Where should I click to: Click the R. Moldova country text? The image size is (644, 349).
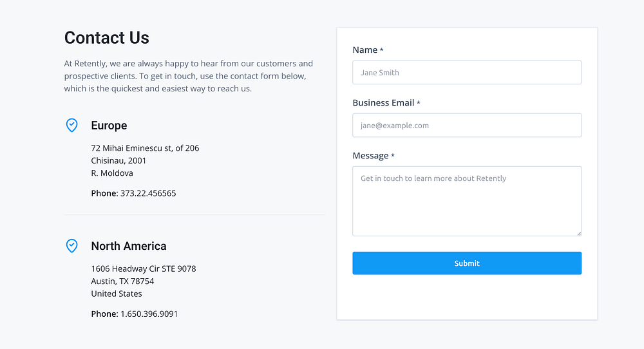(112, 173)
